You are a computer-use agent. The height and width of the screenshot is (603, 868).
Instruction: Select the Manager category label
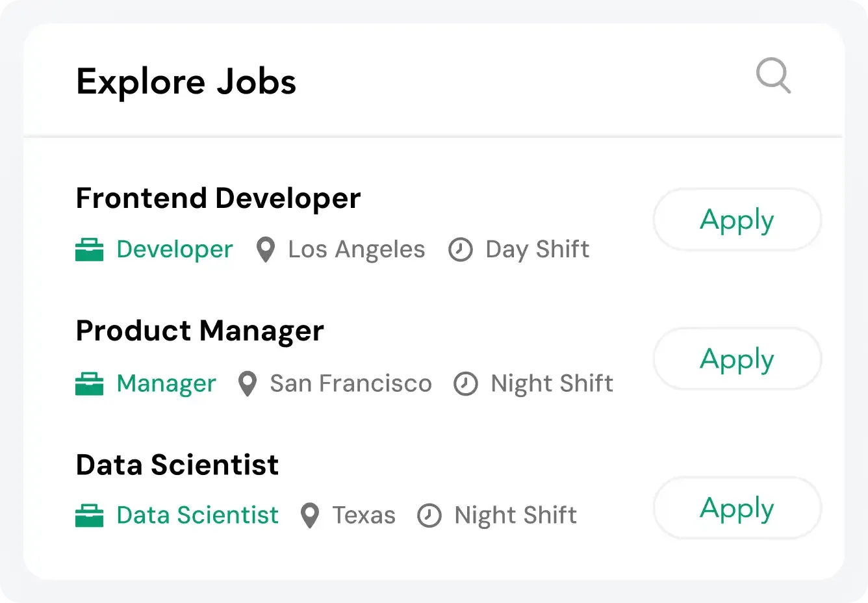coord(166,383)
